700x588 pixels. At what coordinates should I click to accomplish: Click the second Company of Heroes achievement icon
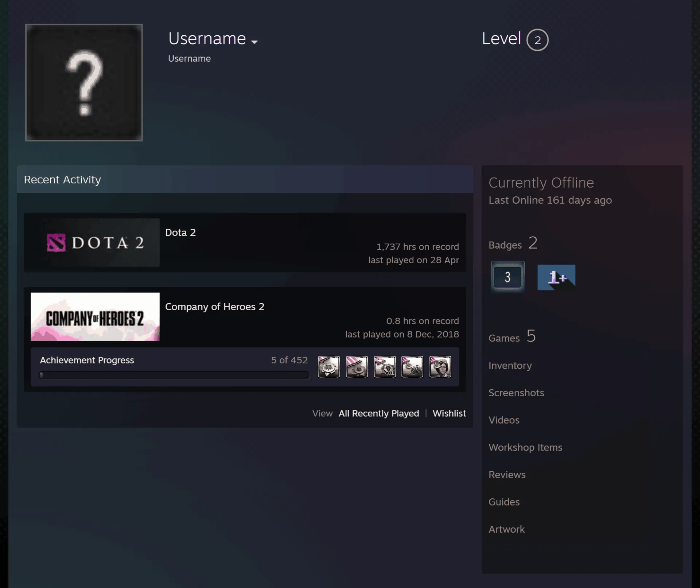point(357,367)
